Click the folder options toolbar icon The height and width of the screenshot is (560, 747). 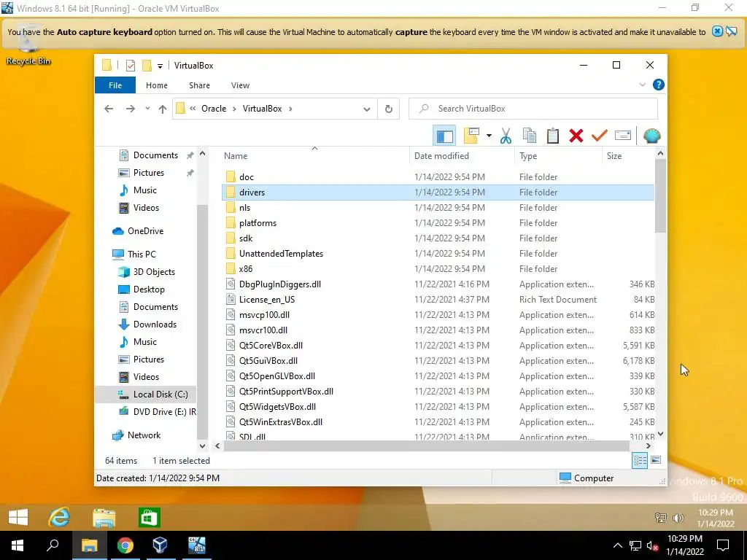(471, 136)
